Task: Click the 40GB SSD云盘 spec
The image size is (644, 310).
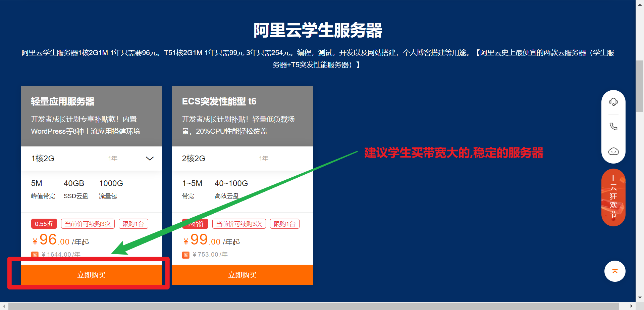Action: [76, 189]
